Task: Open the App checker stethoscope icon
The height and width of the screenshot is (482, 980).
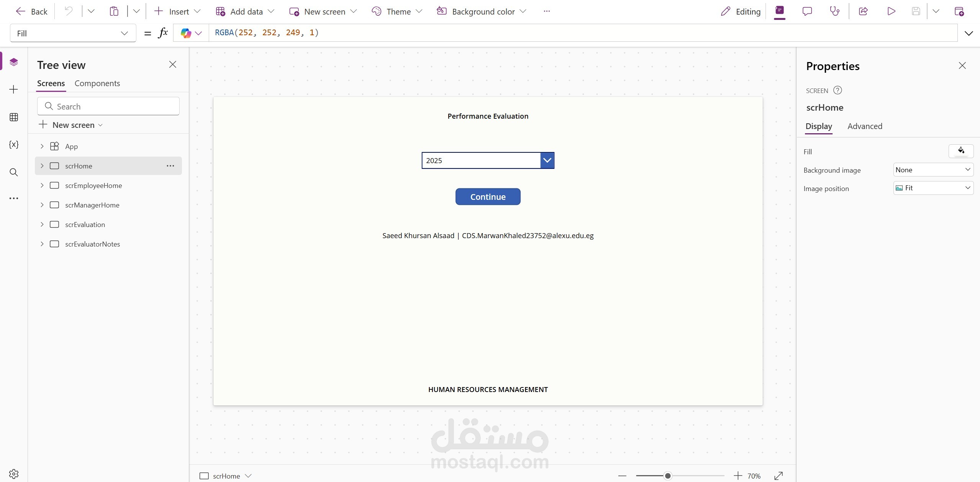Action: click(834, 11)
